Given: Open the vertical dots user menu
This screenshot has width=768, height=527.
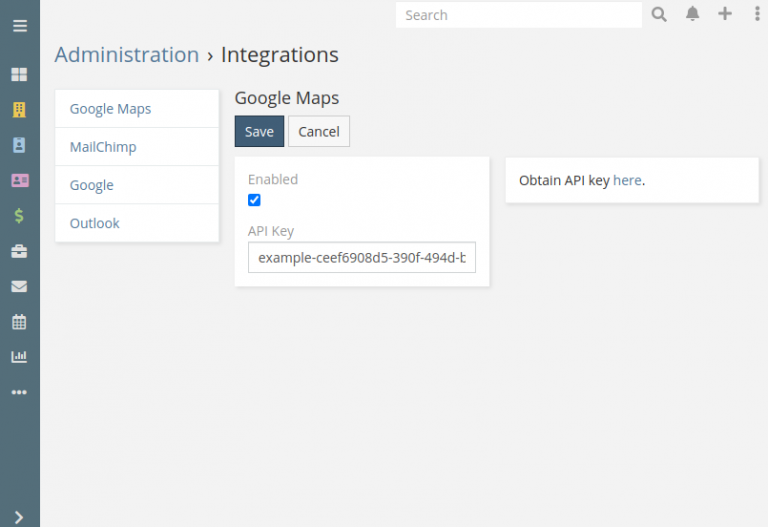Looking at the screenshot, I should pos(756,14).
